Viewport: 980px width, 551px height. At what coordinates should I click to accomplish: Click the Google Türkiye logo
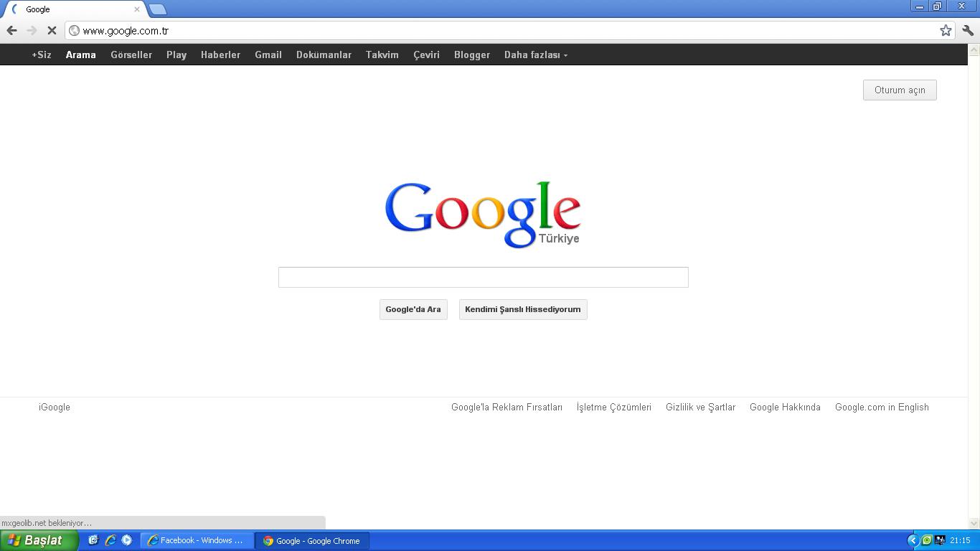point(483,215)
